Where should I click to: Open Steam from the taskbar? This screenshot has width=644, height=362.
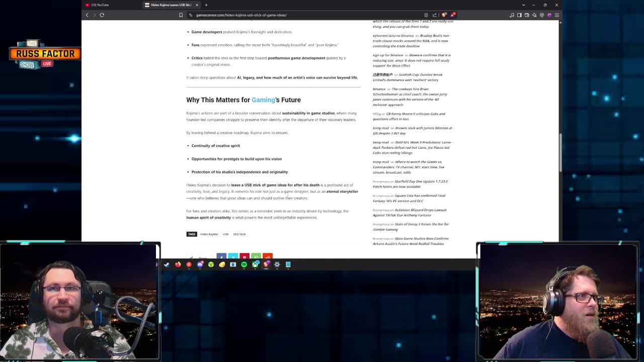click(167, 264)
